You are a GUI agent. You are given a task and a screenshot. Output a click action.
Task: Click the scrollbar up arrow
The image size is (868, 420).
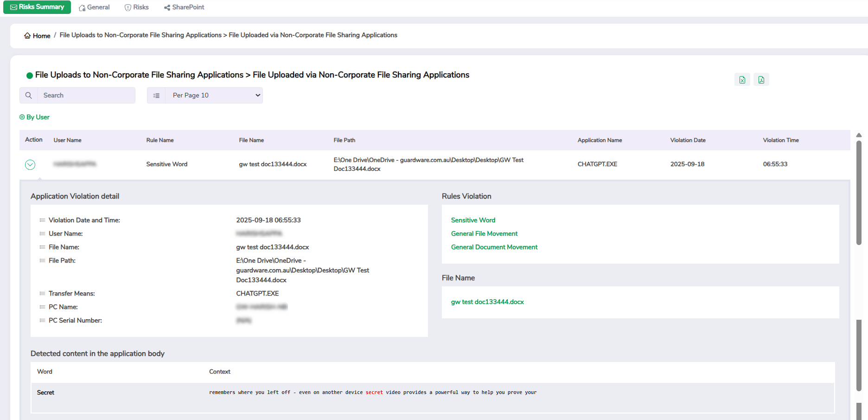pyautogui.click(x=859, y=135)
